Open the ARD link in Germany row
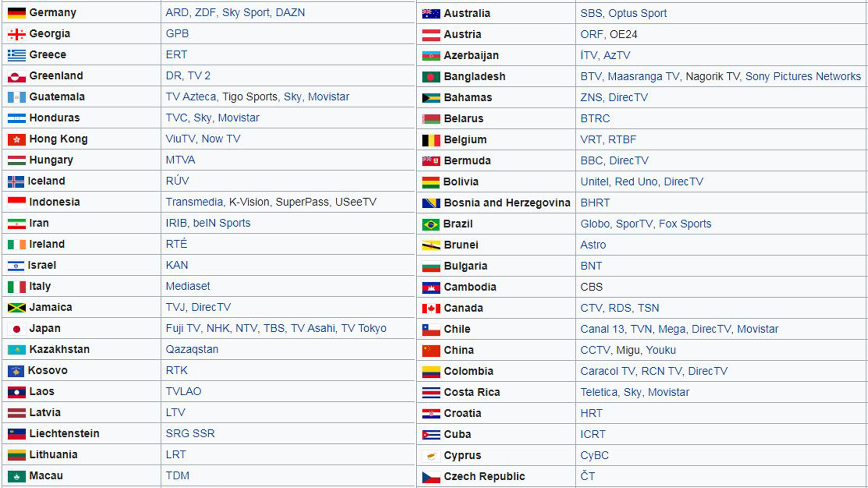 (x=177, y=13)
